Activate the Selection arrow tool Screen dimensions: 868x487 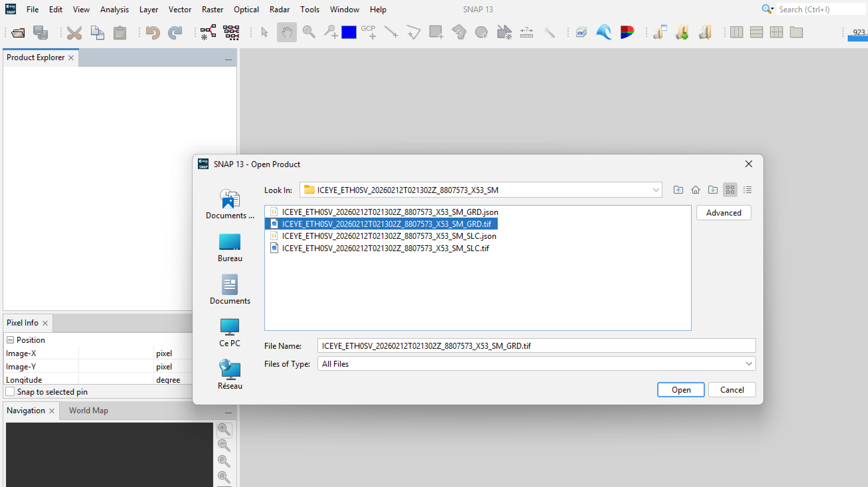tap(265, 32)
